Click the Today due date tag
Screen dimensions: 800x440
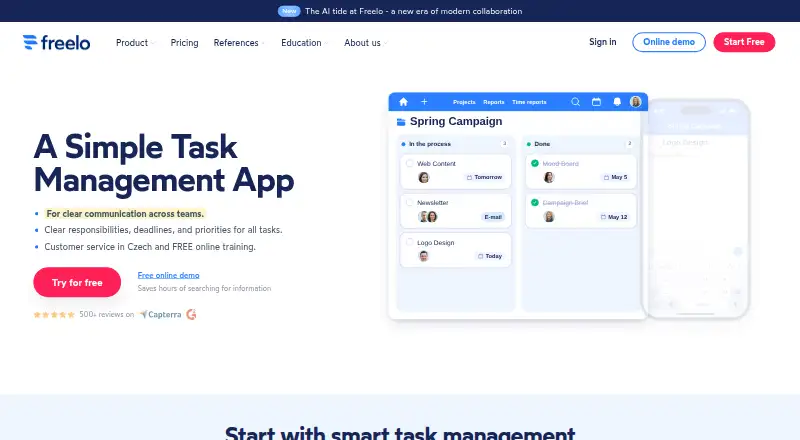tap(490, 256)
